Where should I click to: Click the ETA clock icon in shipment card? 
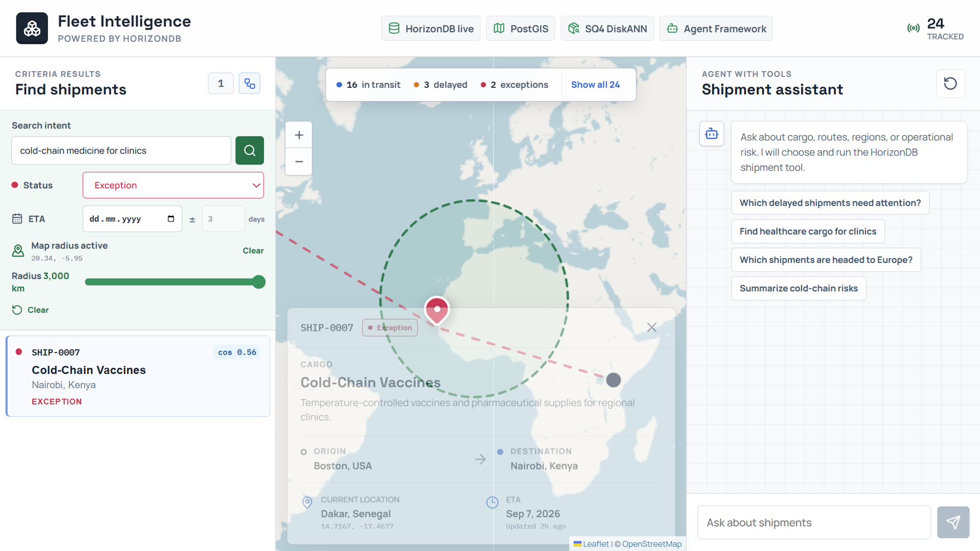tap(492, 503)
